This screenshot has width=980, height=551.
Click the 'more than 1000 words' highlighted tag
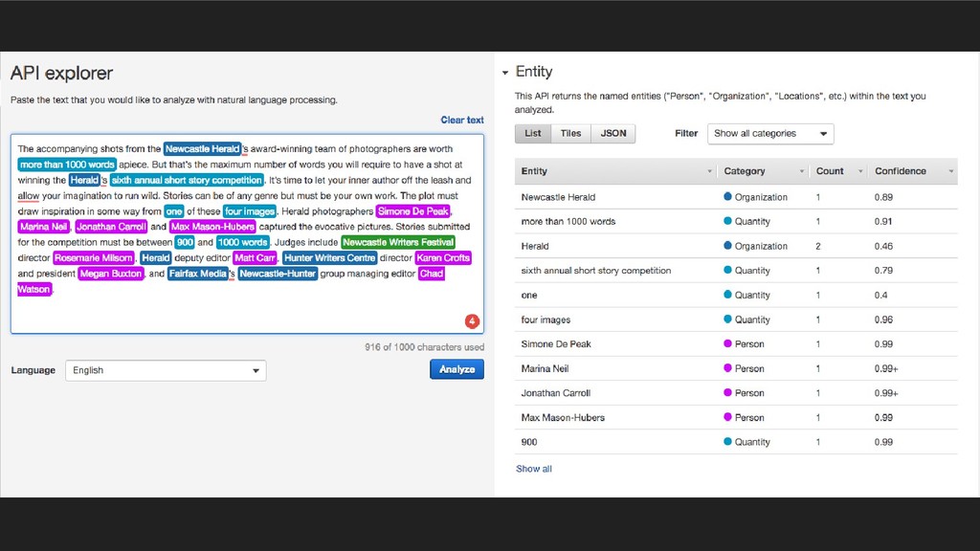click(67, 165)
